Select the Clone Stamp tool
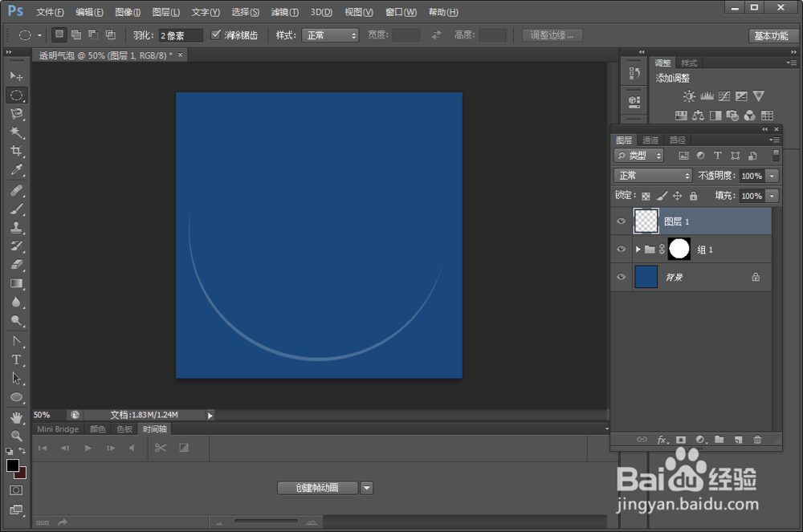This screenshot has width=803, height=532. pos(16,227)
